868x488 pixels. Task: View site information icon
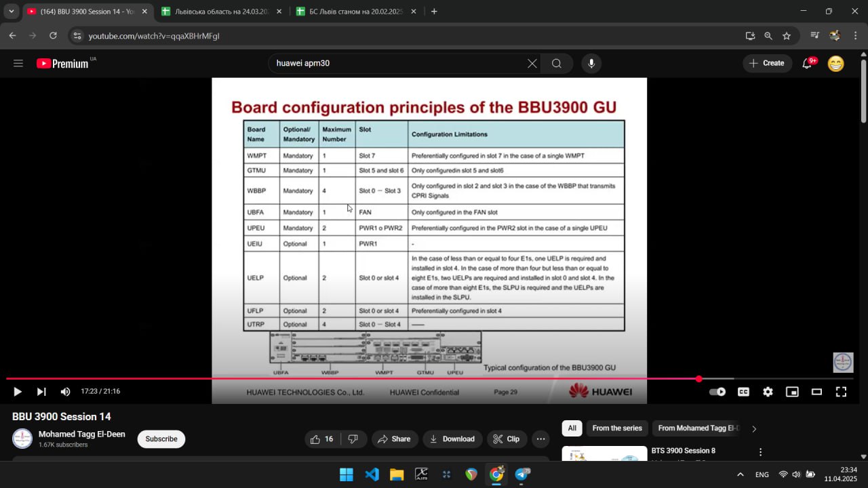point(77,36)
